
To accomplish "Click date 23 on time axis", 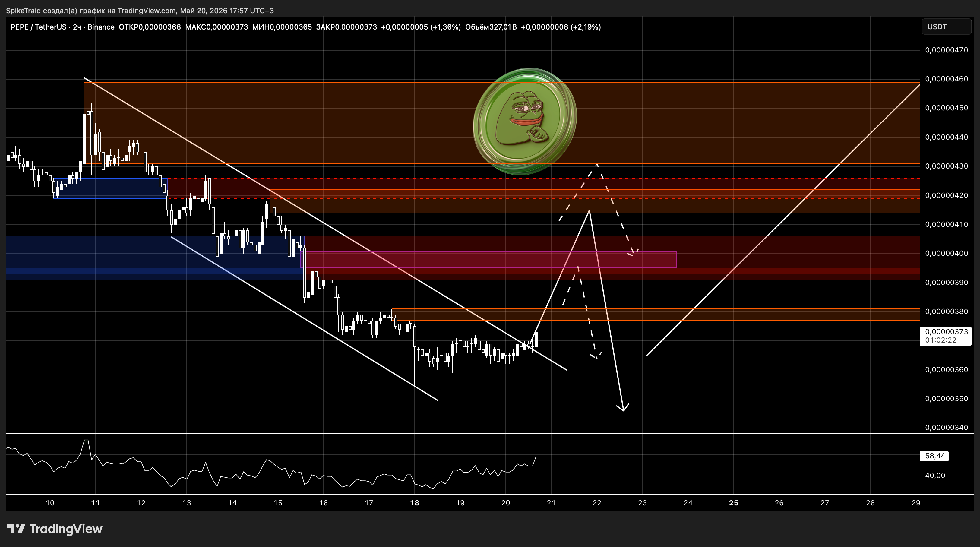I will click(643, 503).
